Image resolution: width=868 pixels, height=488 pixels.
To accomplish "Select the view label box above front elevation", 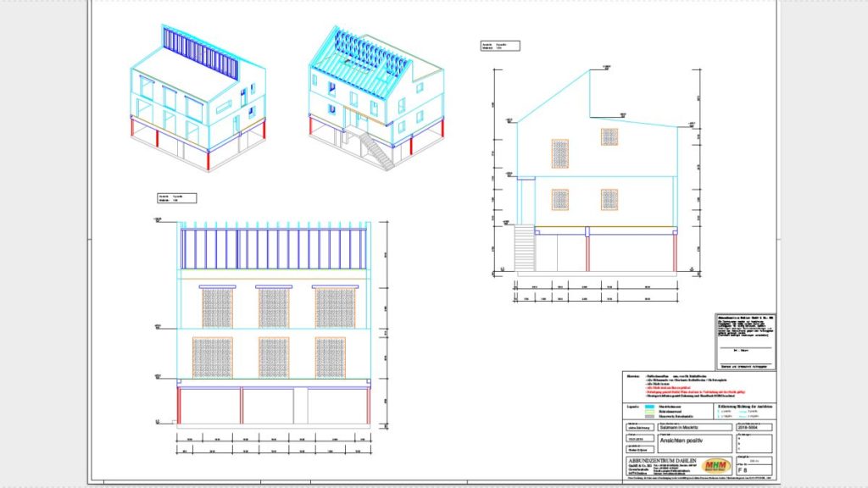I will coord(177,199).
